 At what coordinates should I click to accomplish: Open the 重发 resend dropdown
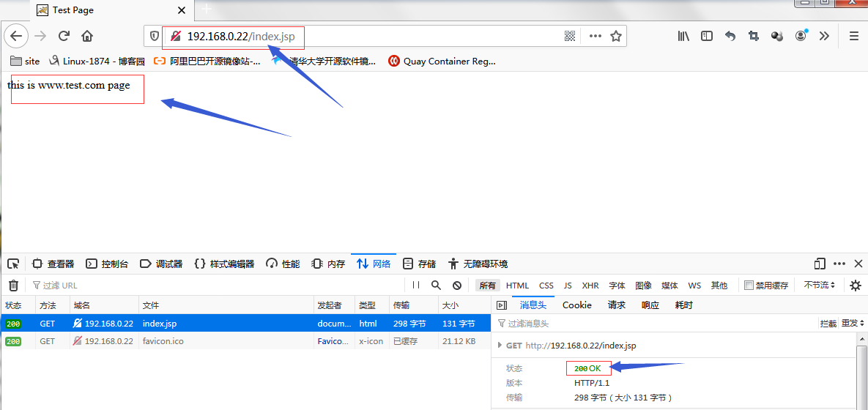coord(853,324)
